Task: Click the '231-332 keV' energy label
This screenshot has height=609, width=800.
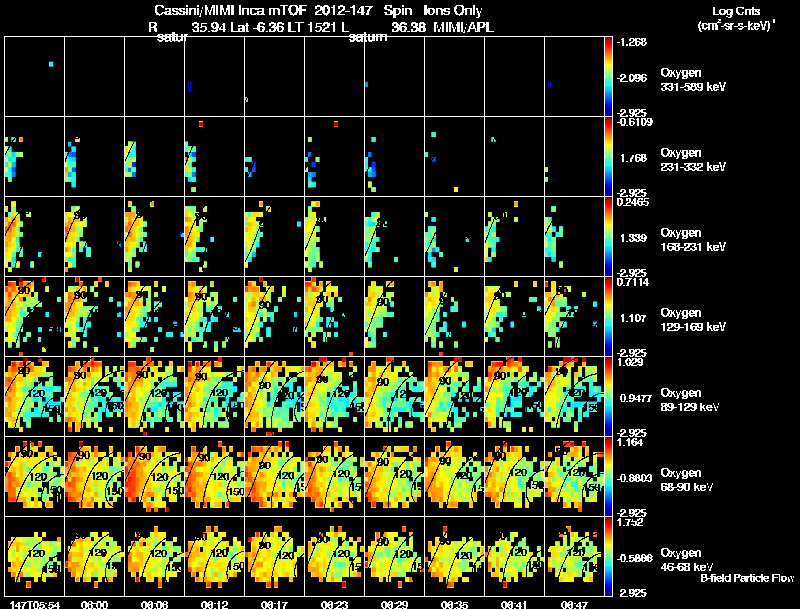Action: click(693, 167)
